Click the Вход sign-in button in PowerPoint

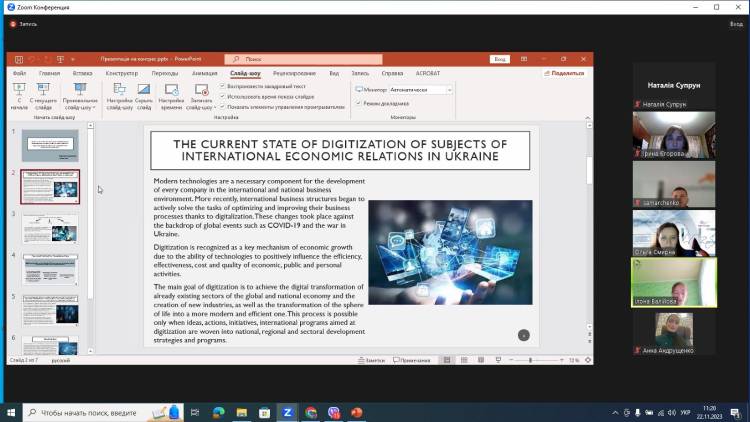pyautogui.click(x=499, y=59)
